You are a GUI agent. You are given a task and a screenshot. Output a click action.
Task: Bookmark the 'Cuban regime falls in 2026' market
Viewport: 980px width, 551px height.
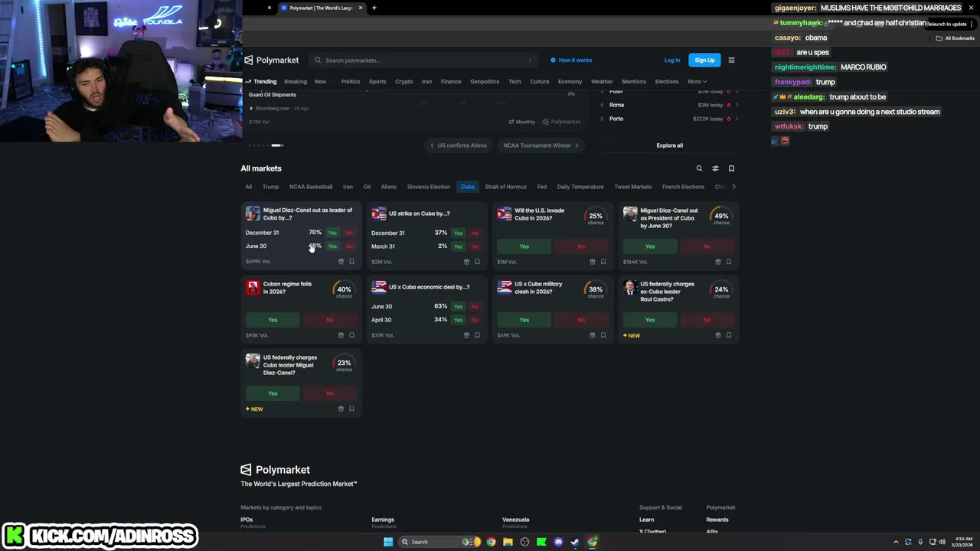[x=351, y=335]
